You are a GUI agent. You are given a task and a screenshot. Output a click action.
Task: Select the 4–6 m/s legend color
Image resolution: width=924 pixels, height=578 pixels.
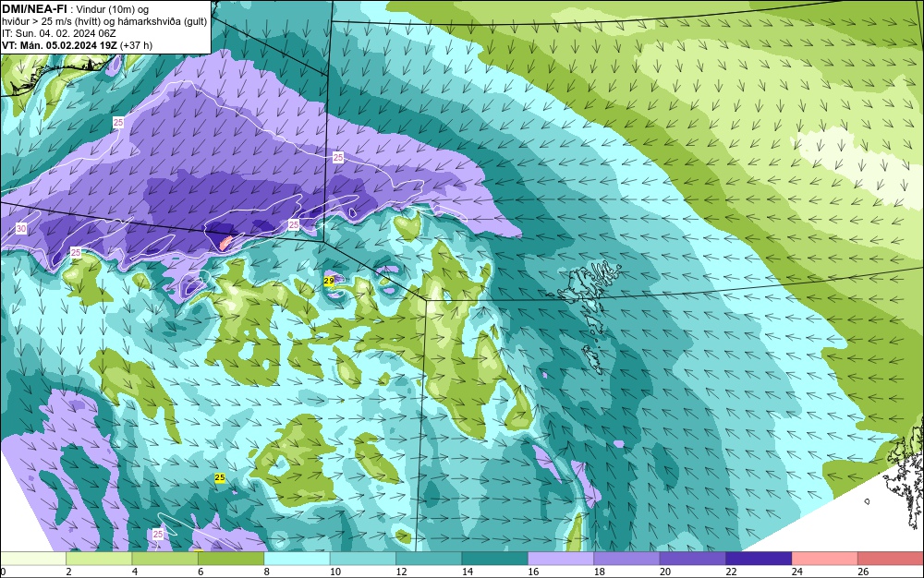(x=165, y=559)
